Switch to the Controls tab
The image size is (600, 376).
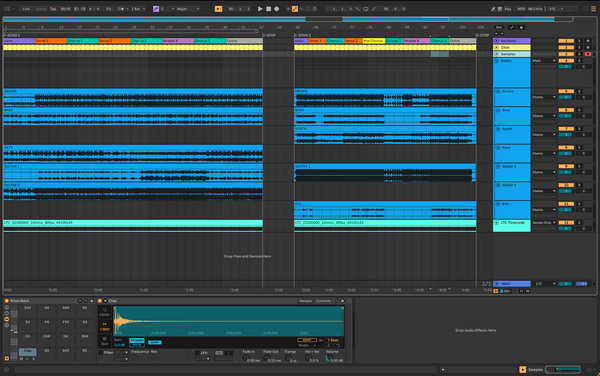(323, 301)
